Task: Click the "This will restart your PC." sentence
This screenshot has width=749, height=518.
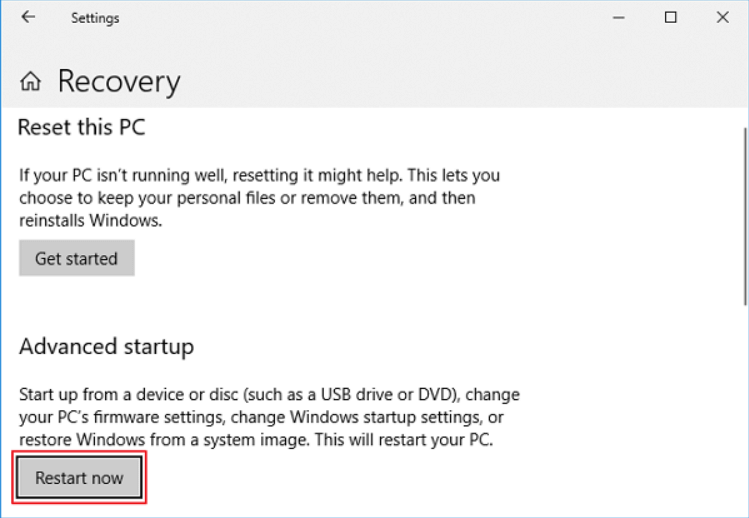Action: click(412, 440)
